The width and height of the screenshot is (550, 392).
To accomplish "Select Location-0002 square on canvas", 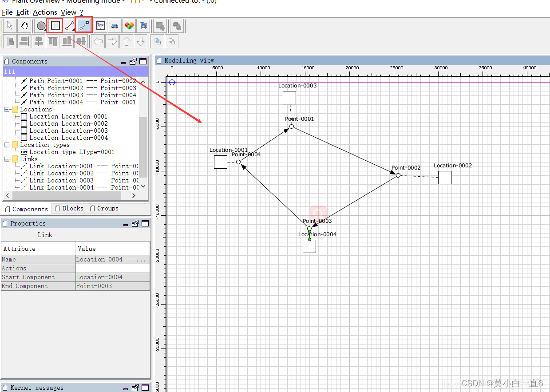I will click(445, 178).
